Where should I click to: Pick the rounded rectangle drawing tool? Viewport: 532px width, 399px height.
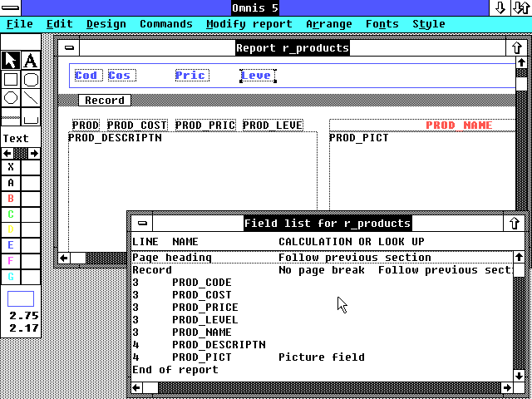tap(31, 80)
